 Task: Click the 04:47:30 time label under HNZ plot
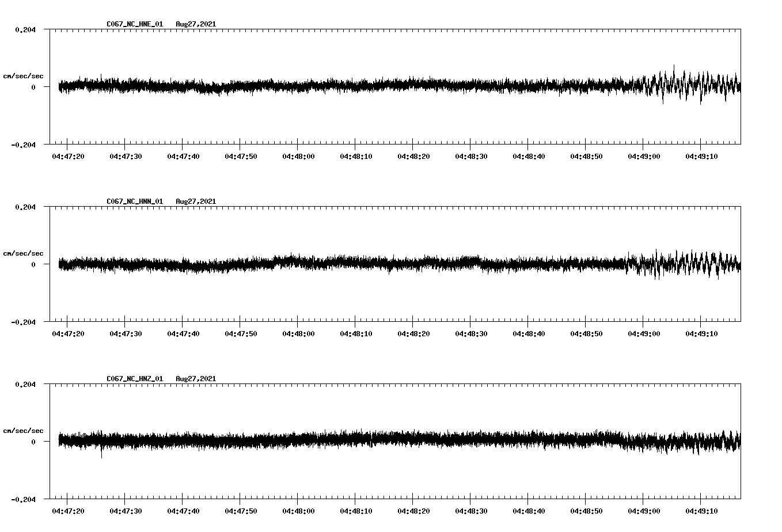pyautogui.click(x=126, y=511)
